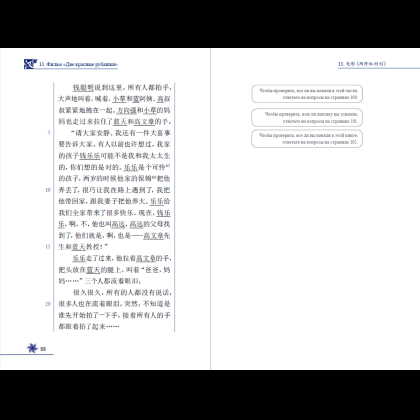Click the underlined name 钱聪明 starting the first paragraph

pos(83,88)
